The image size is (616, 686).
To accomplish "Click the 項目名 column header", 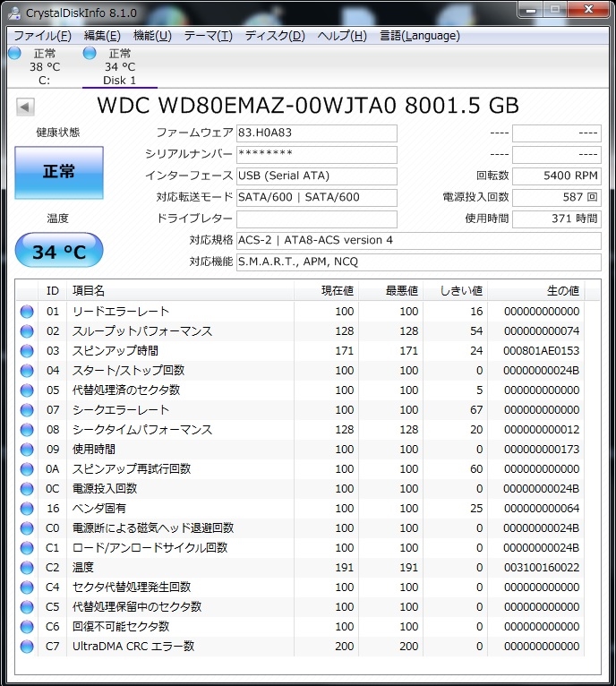I will (x=180, y=290).
